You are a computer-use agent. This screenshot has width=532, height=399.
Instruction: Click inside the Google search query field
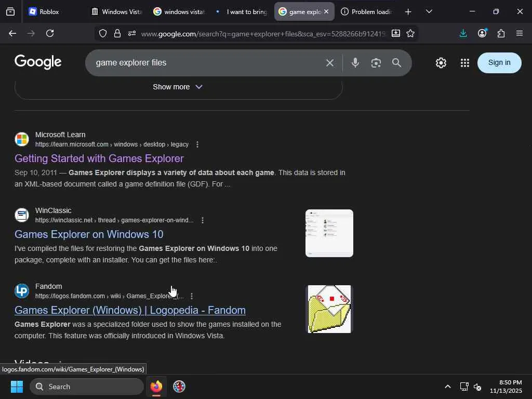(204, 63)
